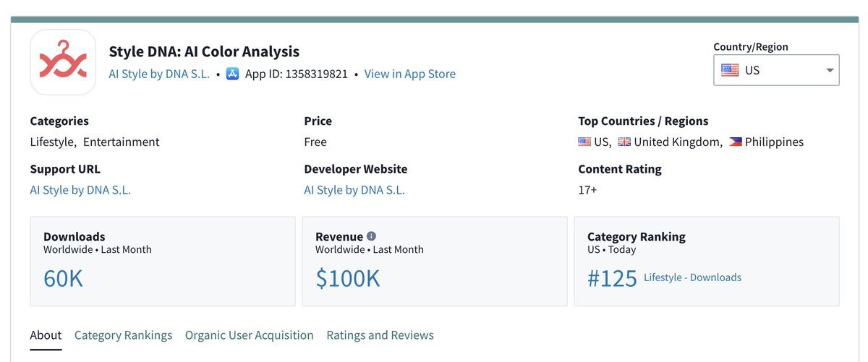Image resolution: width=868 pixels, height=362 pixels.
Task: Click App ID: 1358319821 text
Action: point(297,74)
